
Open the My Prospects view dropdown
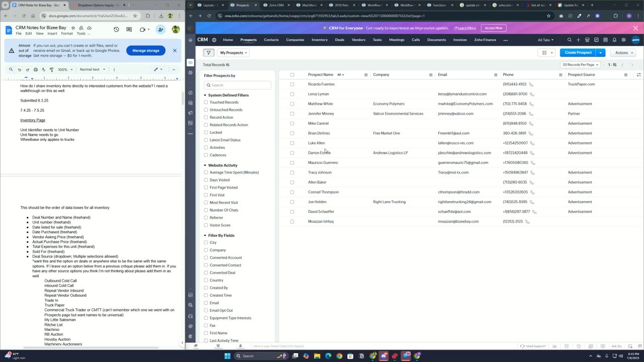point(233,53)
